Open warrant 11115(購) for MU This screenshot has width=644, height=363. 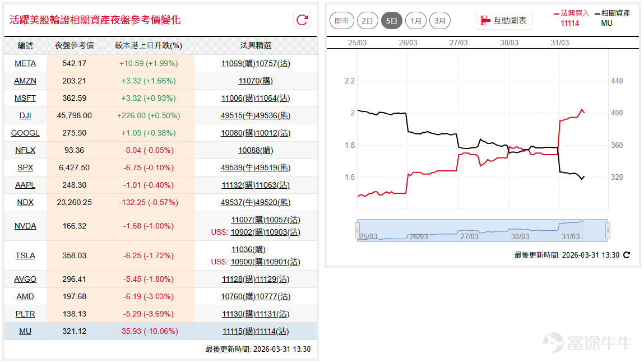239,332
